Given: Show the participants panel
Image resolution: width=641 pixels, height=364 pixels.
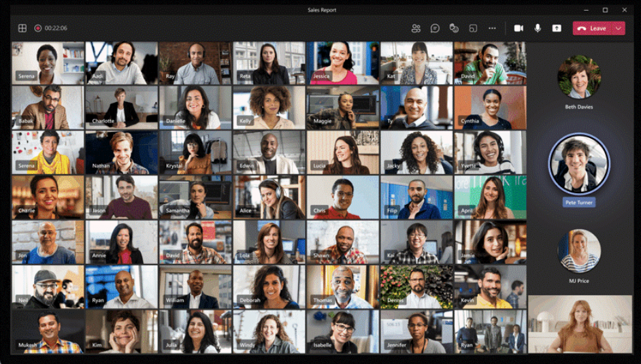Looking at the screenshot, I should click(416, 28).
